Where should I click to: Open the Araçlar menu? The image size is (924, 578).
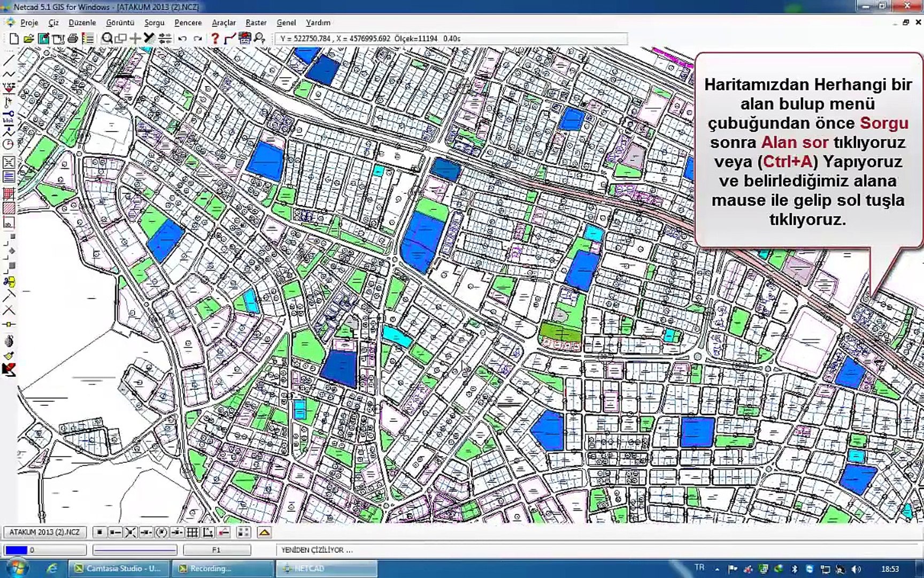(224, 22)
